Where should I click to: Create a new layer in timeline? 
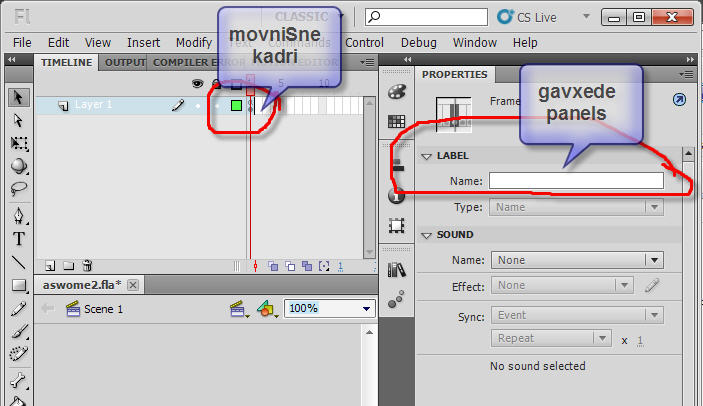(x=50, y=266)
